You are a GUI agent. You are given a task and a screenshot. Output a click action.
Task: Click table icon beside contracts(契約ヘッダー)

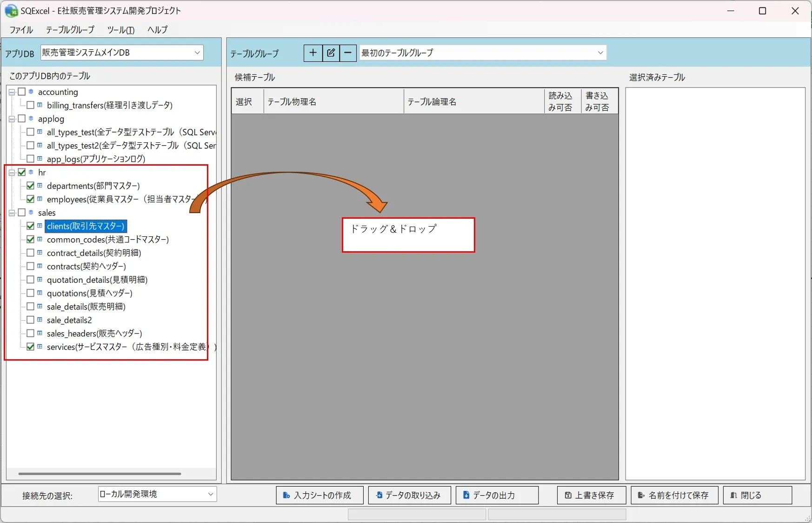tap(40, 266)
